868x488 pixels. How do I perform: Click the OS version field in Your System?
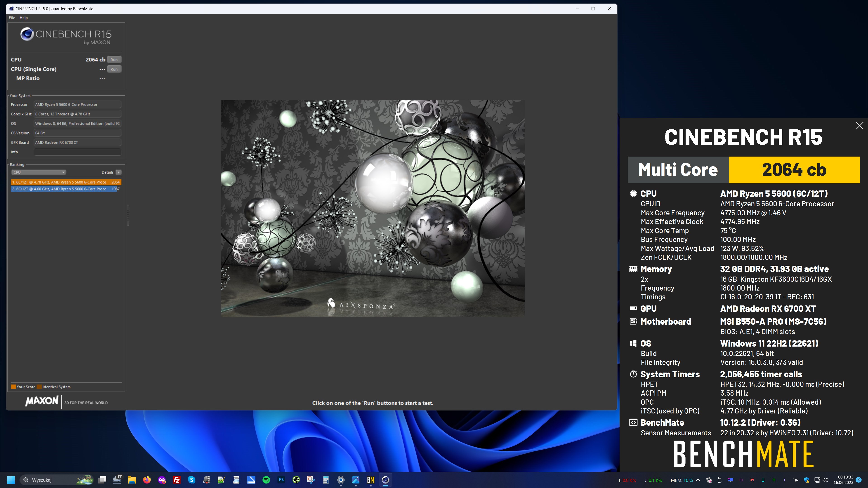click(x=77, y=124)
